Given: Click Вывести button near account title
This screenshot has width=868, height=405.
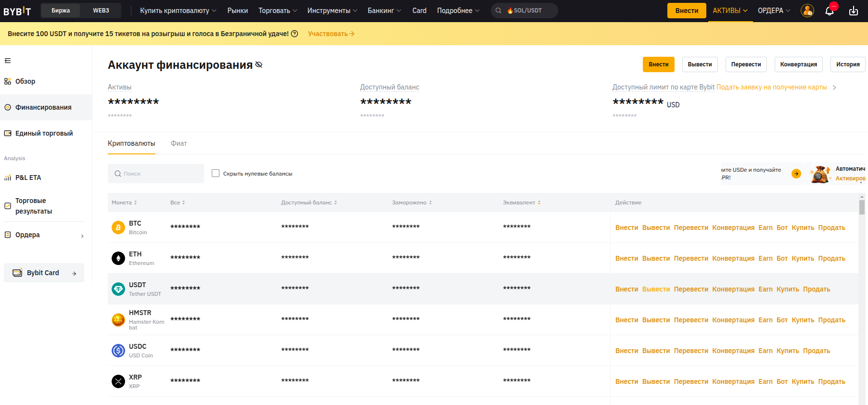Looking at the screenshot, I should click(700, 64).
